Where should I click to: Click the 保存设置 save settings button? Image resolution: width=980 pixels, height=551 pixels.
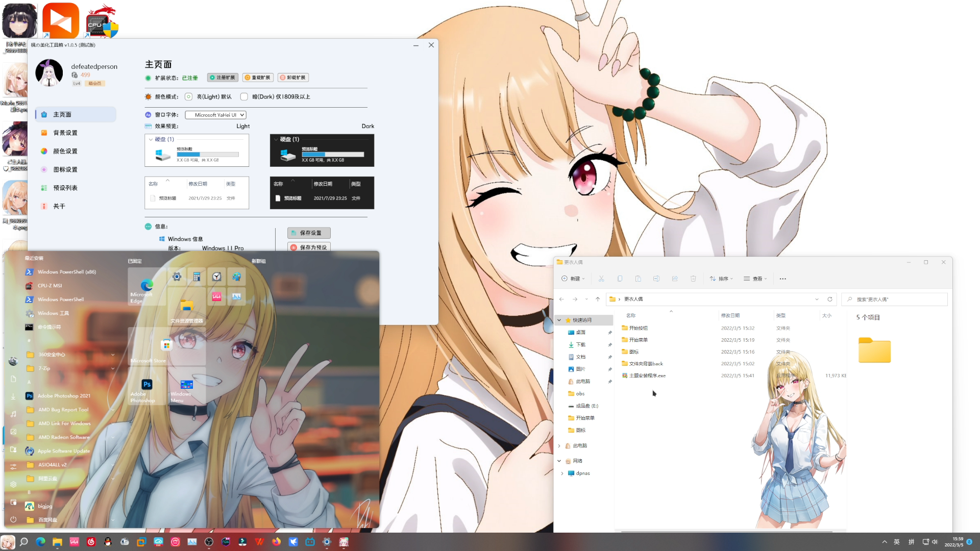click(x=309, y=233)
